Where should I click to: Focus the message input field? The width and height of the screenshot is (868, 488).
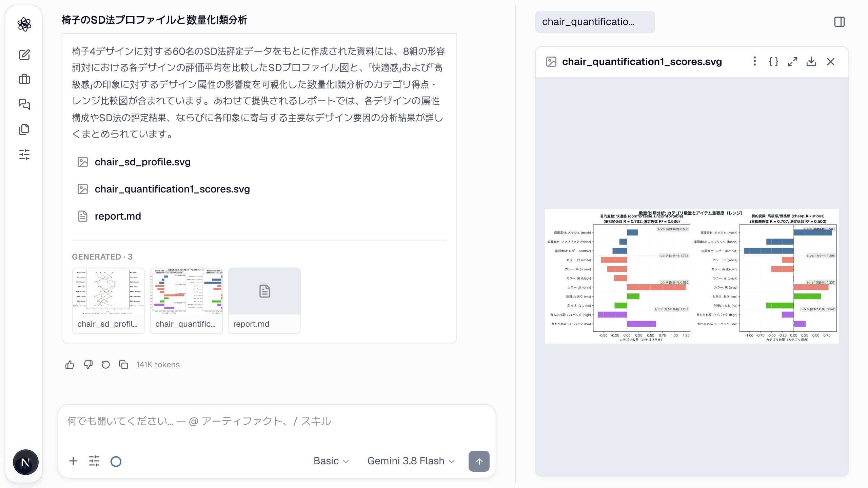click(276, 421)
